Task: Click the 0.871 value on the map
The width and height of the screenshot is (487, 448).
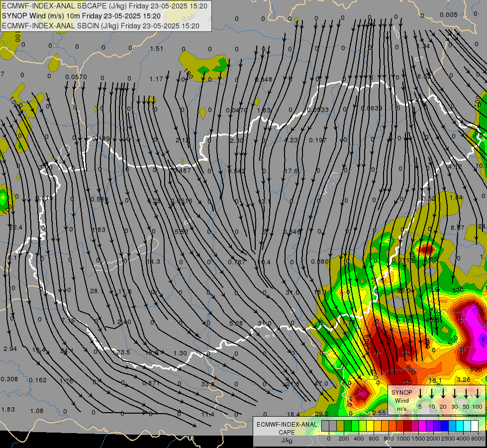Action: (151, 383)
